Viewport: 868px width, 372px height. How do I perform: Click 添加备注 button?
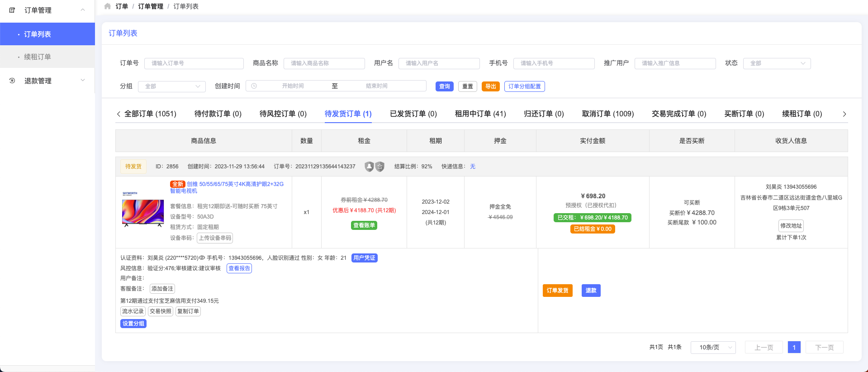tap(162, 289)
